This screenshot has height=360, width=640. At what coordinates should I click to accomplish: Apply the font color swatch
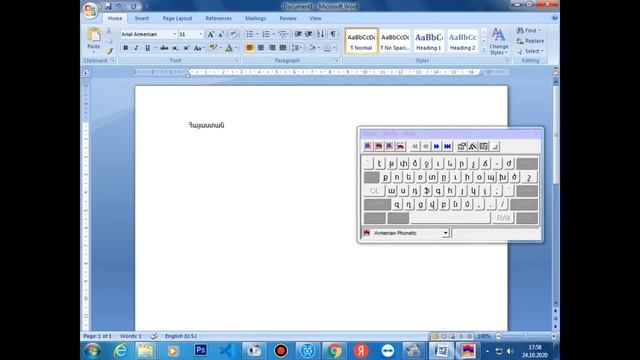tap(229, 48)
